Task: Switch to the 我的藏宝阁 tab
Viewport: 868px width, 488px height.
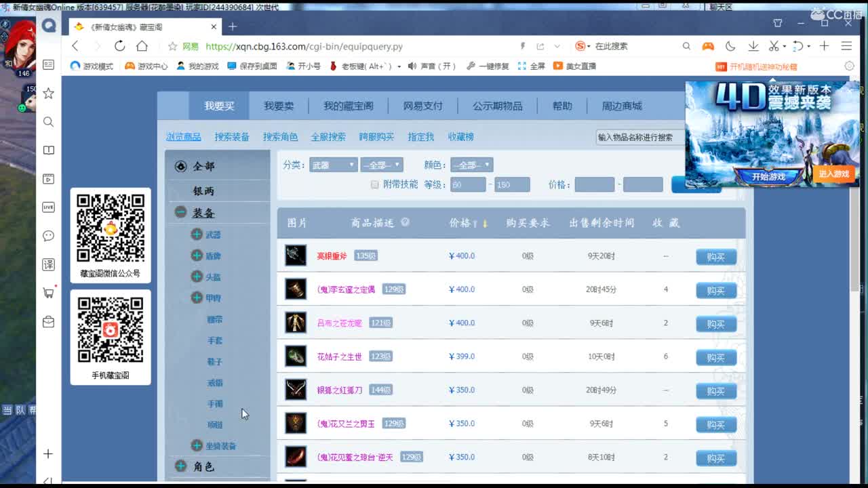Action: tap(349, 106)
